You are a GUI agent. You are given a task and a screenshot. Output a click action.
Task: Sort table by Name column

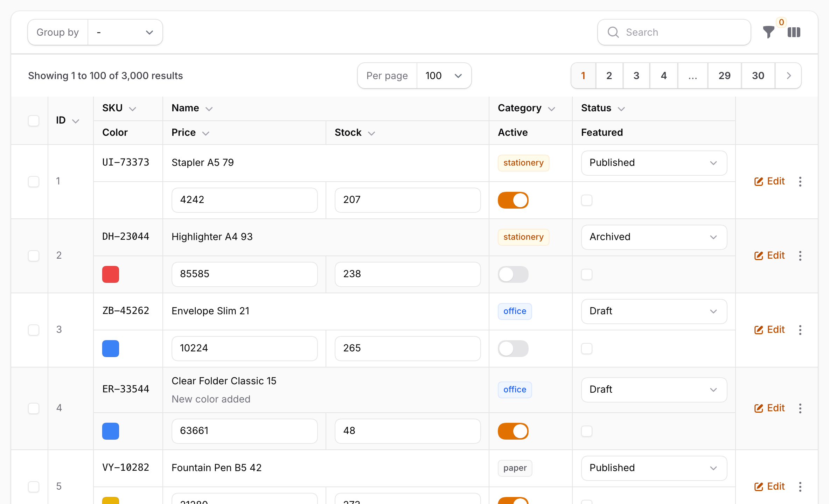click(x=192, y=108)
